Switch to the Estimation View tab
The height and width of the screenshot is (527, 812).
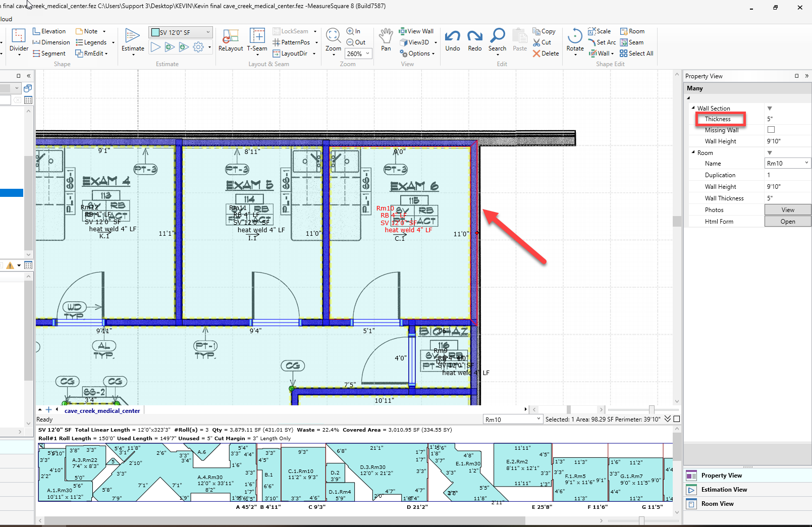pyautogui.click(x=724, y=490)
